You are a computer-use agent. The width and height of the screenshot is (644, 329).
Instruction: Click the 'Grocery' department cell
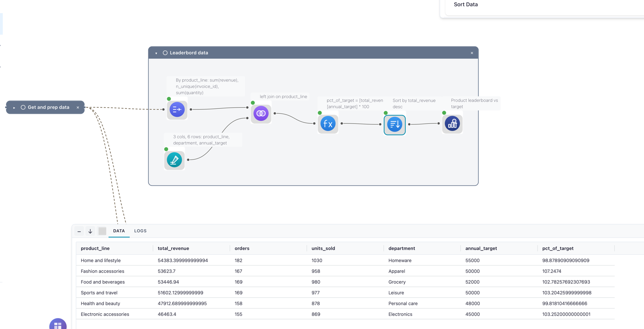tap(397, 282)
